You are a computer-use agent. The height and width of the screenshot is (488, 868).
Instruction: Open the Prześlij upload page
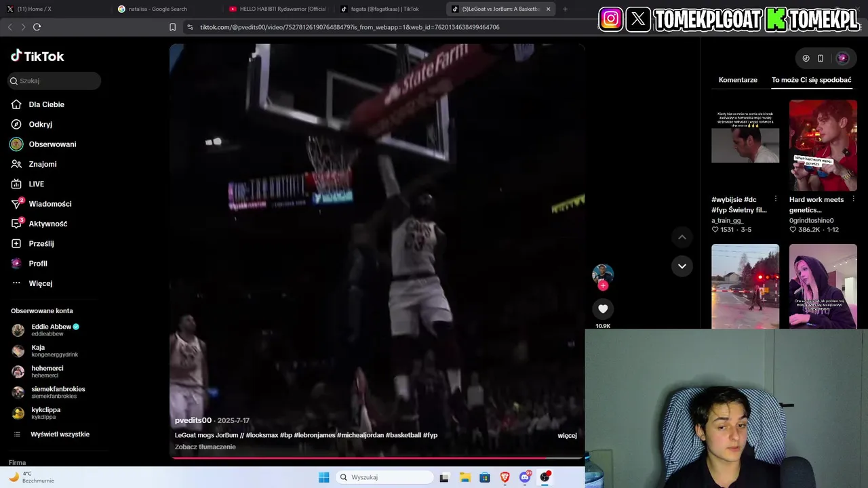pos(33,243)
